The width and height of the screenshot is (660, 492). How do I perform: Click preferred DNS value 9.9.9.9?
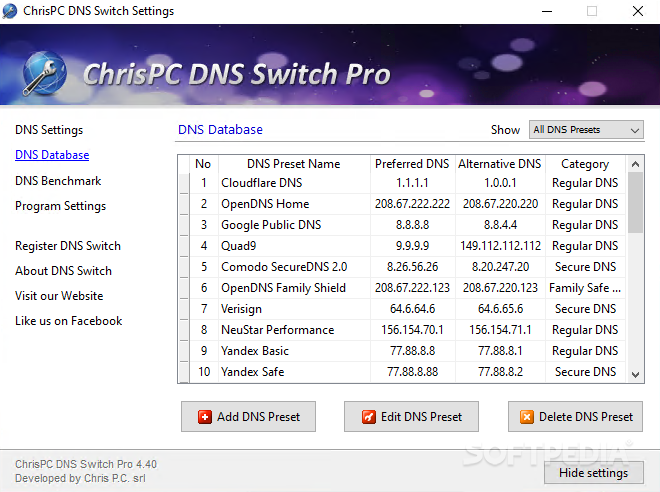tap(412, 246)
